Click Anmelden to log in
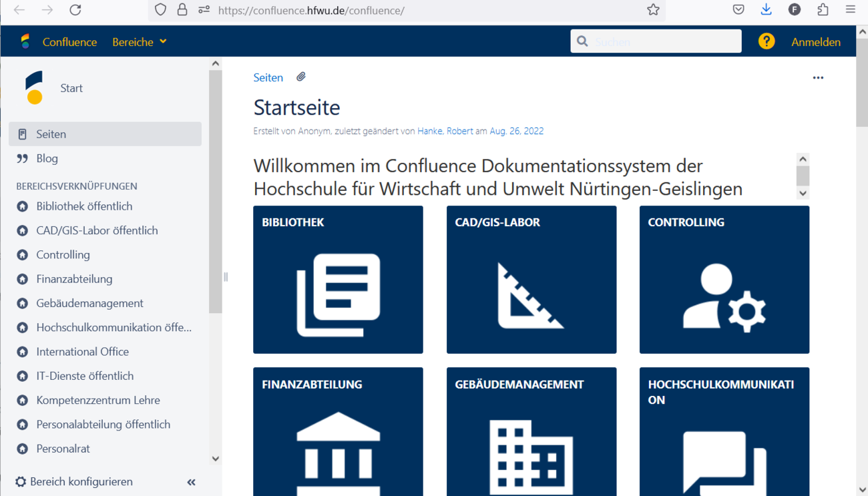 [x=816, y=42]
